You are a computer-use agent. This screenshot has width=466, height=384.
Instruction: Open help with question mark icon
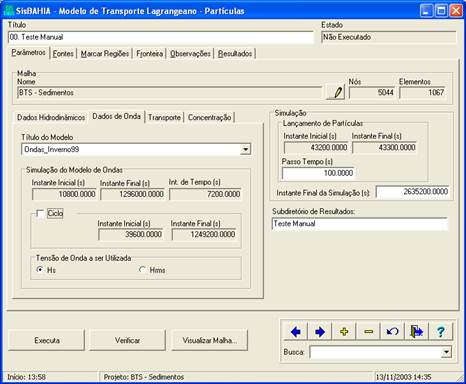click(440, 332)
